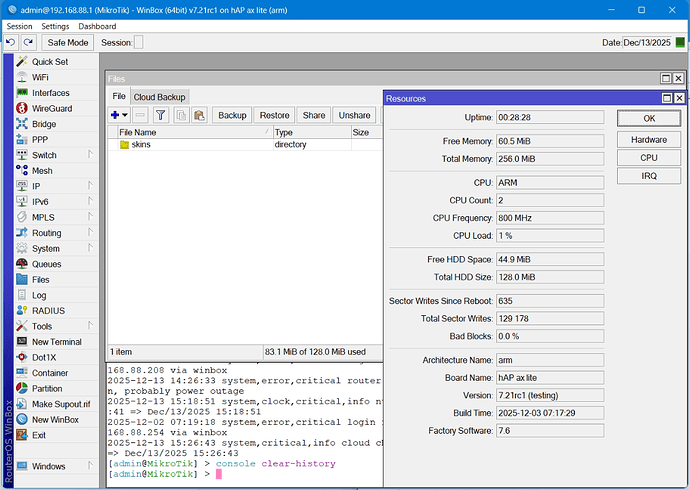Click the undo arrow icon

click(x=11, y=43)
